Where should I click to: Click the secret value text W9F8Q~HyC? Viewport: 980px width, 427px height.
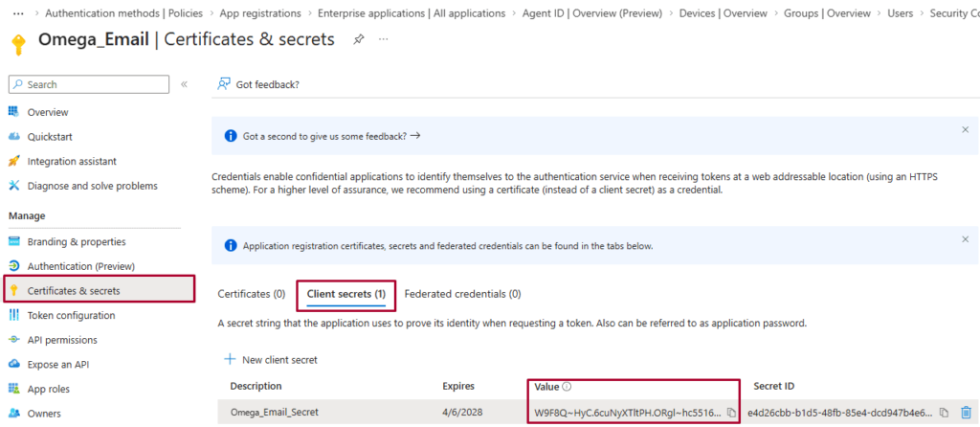point(628,413)
